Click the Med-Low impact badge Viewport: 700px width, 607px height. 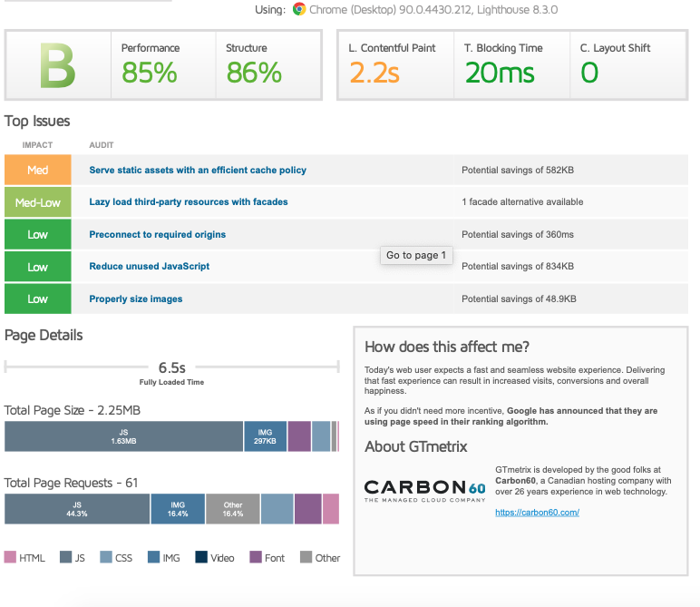point(38,202)
